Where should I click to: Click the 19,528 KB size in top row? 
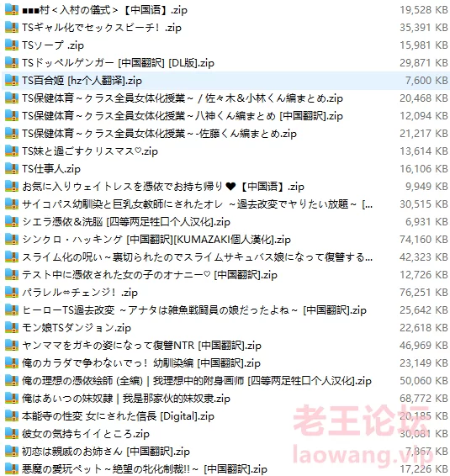click(x=424, y=10)
